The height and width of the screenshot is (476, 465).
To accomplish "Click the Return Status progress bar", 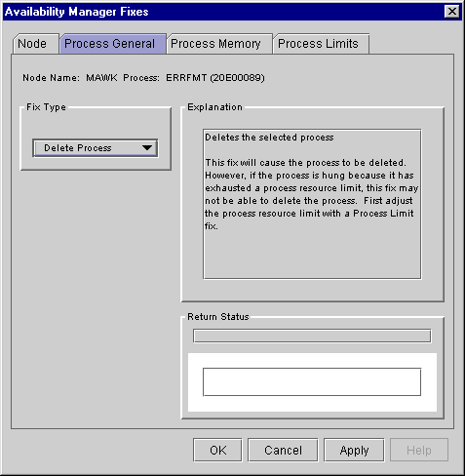I will click(x=312, y=336).
